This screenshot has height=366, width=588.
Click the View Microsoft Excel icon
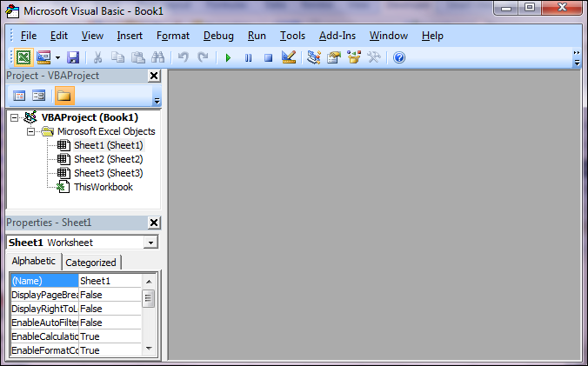click(23, 57)
